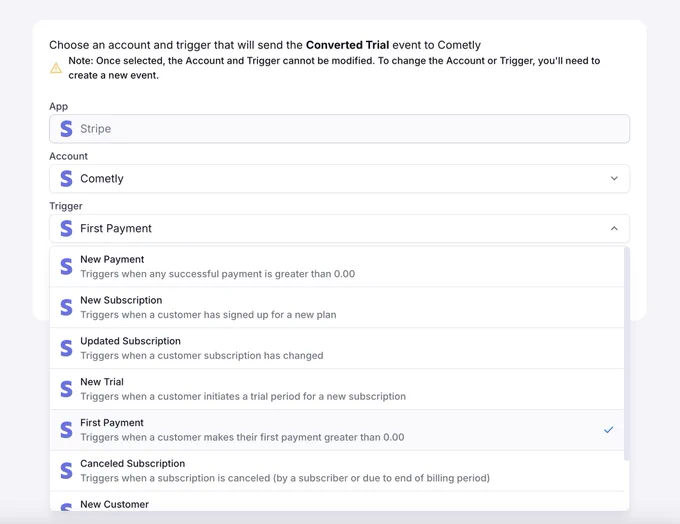
Task: Click the trigger list scrollbar
Action: pyautogui.click(x=627, y=350)
